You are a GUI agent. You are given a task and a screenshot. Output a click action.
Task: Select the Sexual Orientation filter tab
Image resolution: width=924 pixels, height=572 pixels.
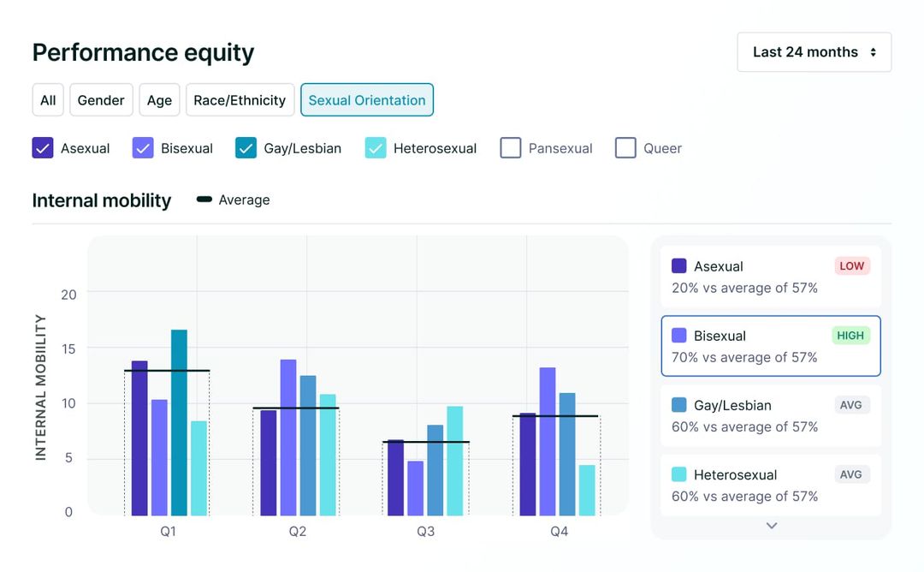click(x=366, y=99)
